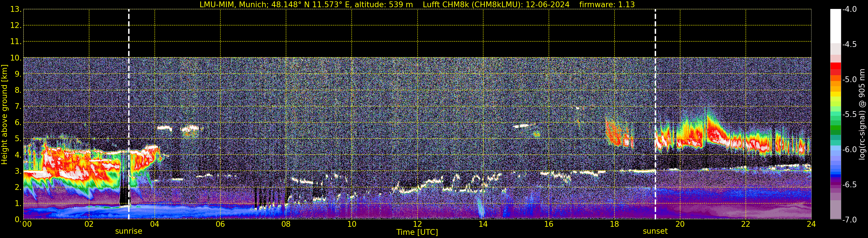Click the height tick label '7.'
The image size is (868, 238).
[x=18, y=106]
